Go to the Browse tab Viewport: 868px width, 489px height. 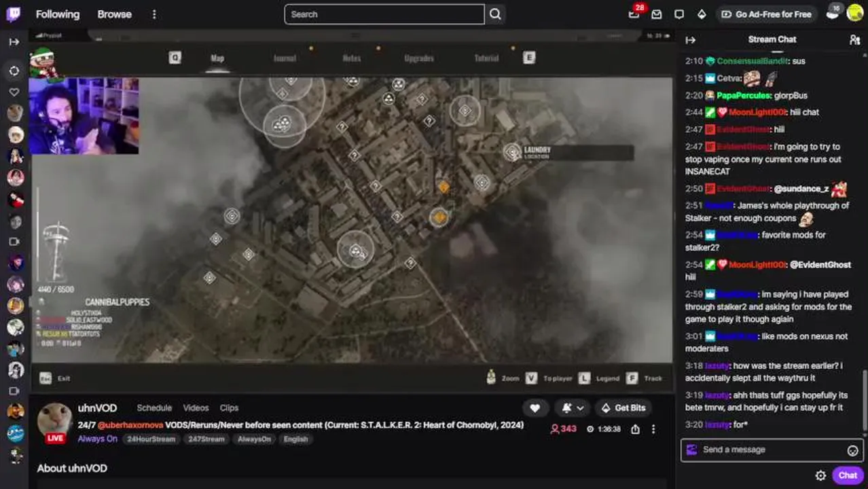tap(114, 14)
